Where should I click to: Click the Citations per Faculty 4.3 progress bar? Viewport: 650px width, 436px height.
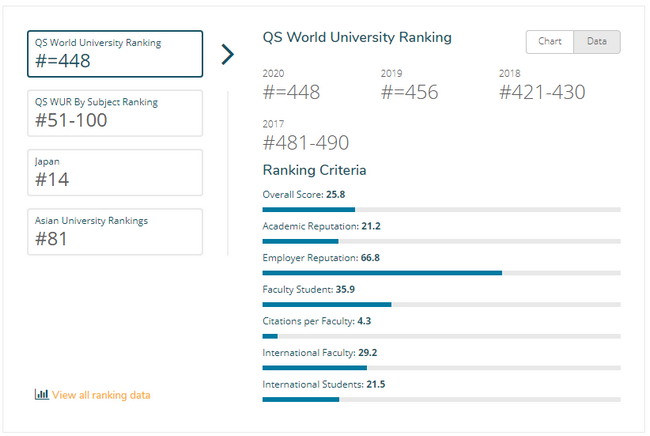441,336
